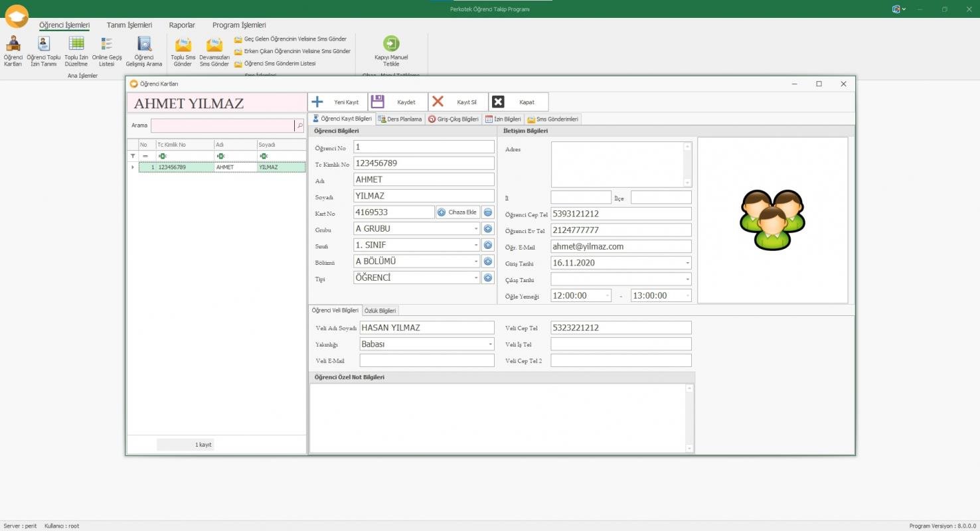980x531 pixels.
Task: Expand the Yakınlığı dropdown
Action: pyautogui.click(x=491, y=344)
